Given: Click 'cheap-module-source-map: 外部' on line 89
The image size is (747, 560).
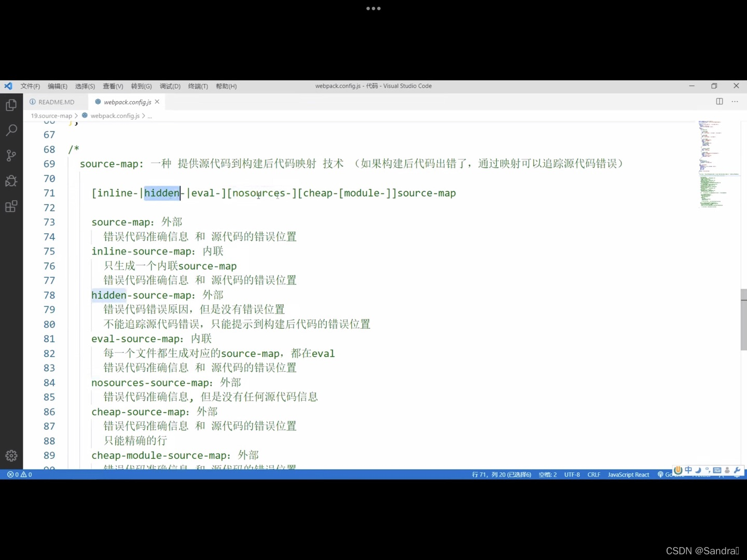Looking at the screenshot, I should click(175, 455).
